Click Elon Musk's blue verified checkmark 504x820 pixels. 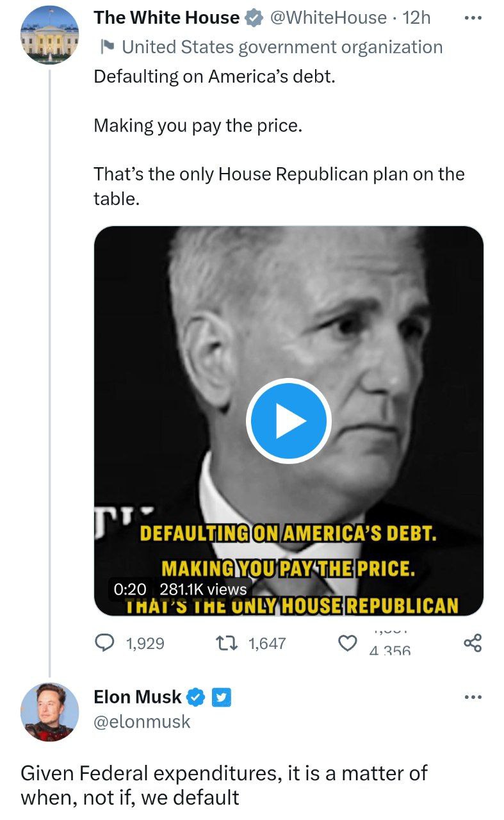coord(197,696)
